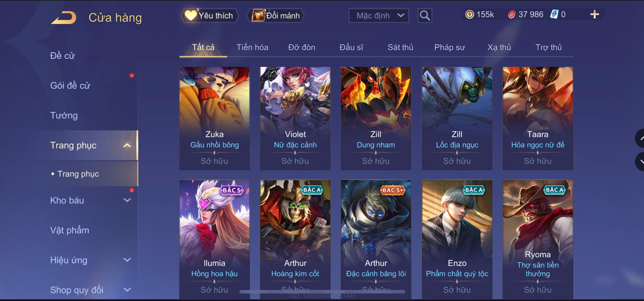644x301 pixels.
Task: Select the Violet Nữ đặc cảnh skin card
Action: (x=295, y=118)
